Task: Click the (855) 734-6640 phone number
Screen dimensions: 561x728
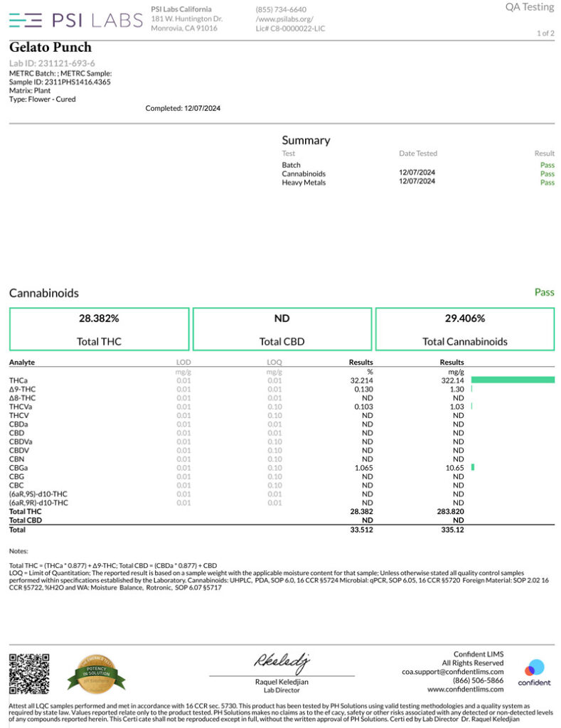Action: point(281,9)
